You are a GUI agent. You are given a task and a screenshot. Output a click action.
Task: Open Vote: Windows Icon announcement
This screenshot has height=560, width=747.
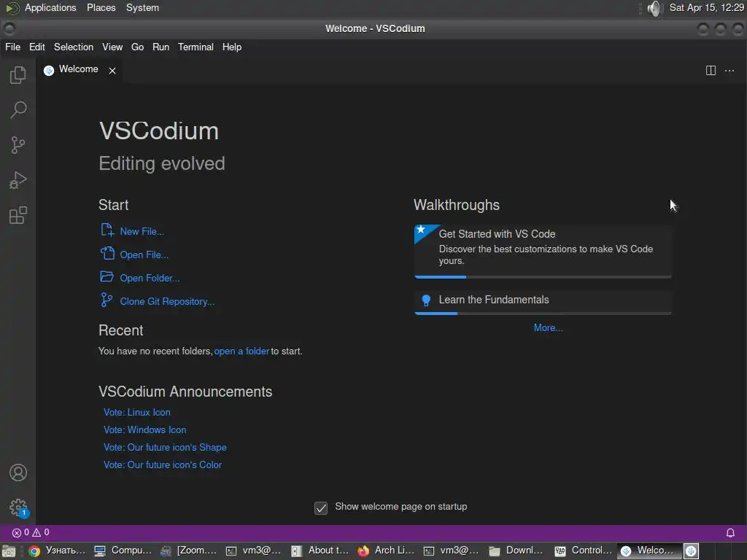(145, 429)
